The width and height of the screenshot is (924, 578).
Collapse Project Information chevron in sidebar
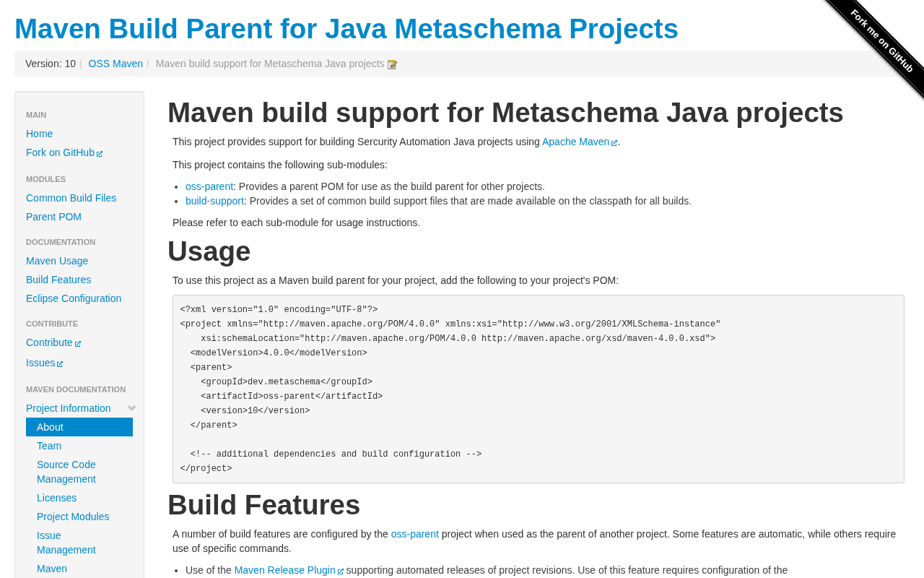point(132,408)
